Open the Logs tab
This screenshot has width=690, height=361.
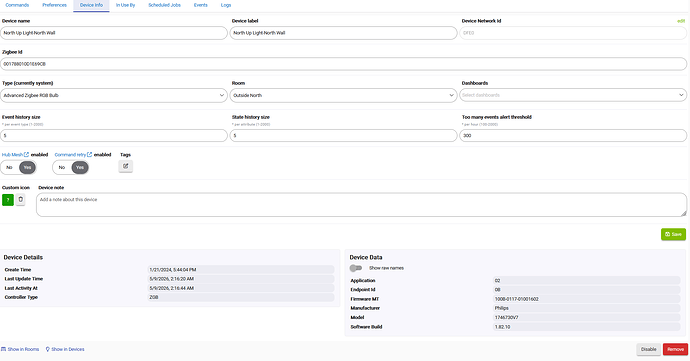pos(226,5)
